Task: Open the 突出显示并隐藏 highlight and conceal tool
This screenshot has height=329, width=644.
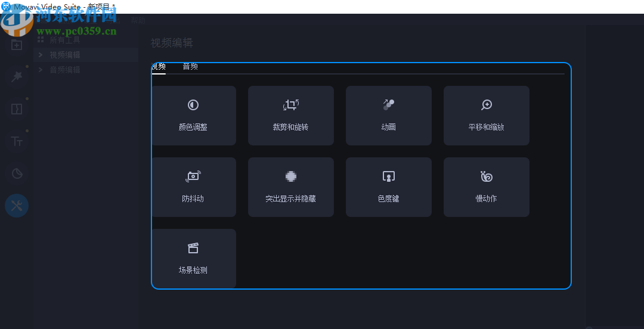Action: [x=291, y=187]
